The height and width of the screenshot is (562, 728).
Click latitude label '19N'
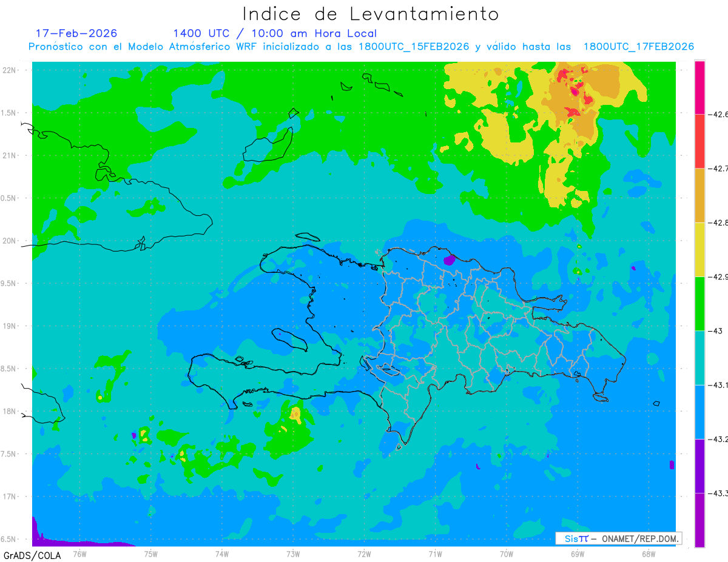point(10,326)
